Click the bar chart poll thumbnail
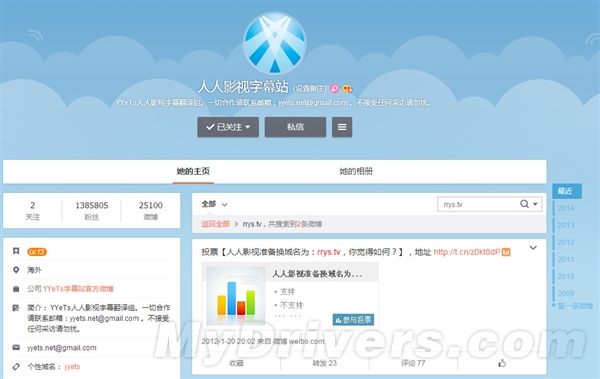This screenshot has width=600, height=379. coord(236,296)
